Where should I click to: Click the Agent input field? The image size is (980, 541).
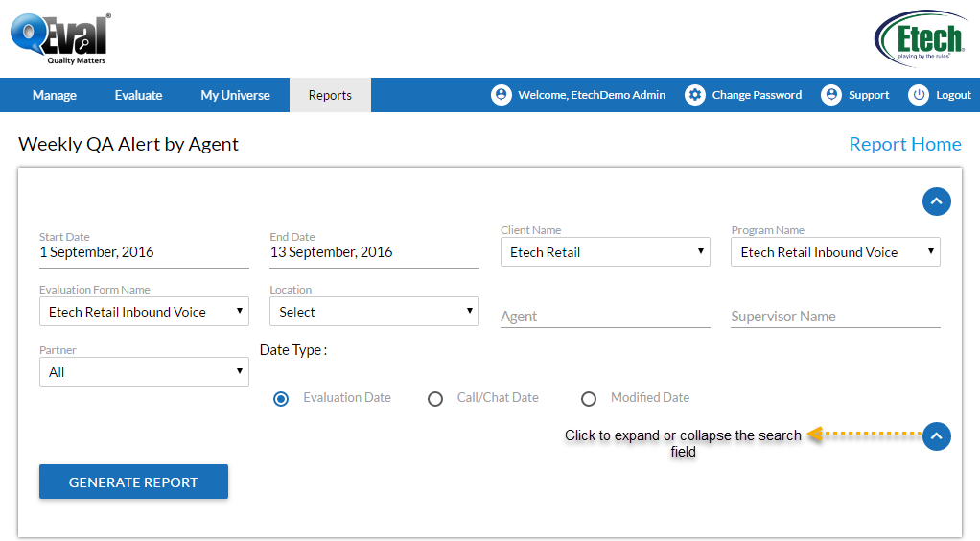(605, 317)
